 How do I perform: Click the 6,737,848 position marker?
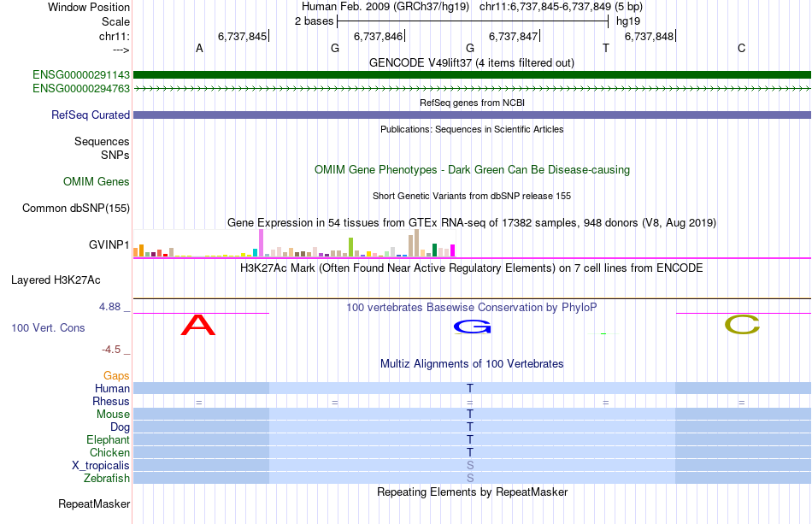click(650, 36)
